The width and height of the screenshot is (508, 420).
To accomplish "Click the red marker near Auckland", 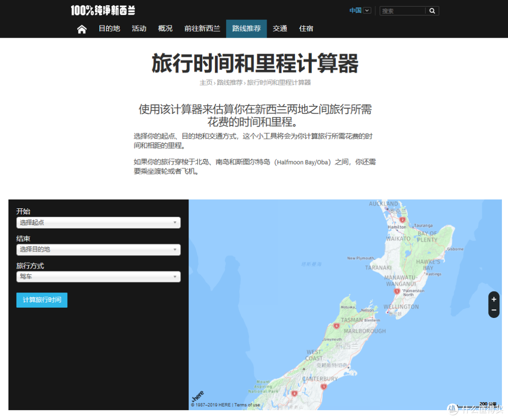I will pos(402,220).
